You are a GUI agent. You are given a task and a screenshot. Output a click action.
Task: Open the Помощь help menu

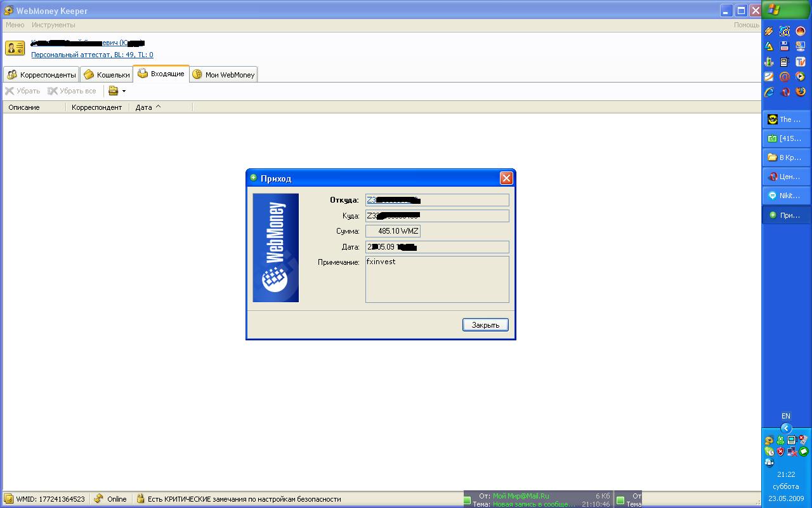[x=747, y=25]
